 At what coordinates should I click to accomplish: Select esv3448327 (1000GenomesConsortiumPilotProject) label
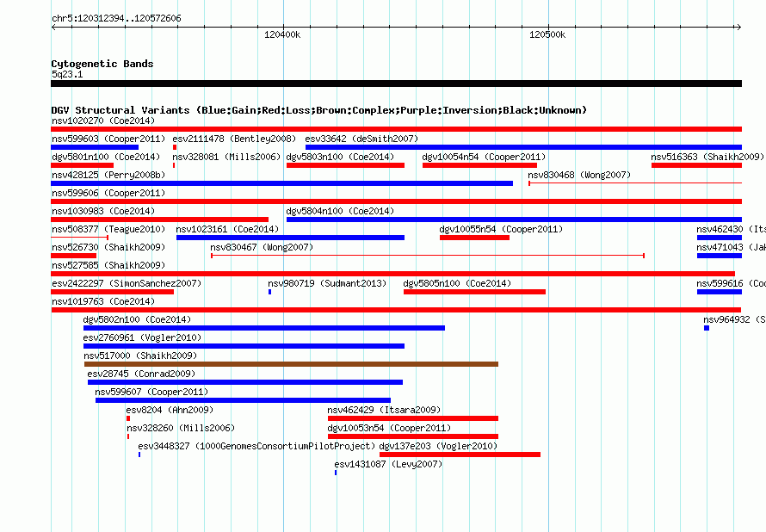256,446
